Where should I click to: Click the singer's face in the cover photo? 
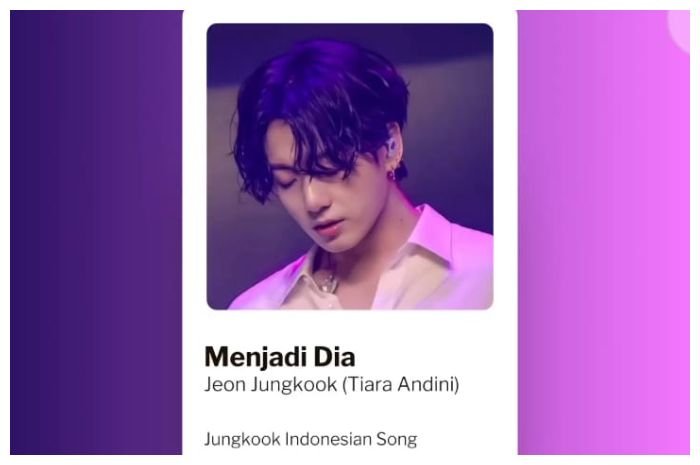[x=330, y=201]
